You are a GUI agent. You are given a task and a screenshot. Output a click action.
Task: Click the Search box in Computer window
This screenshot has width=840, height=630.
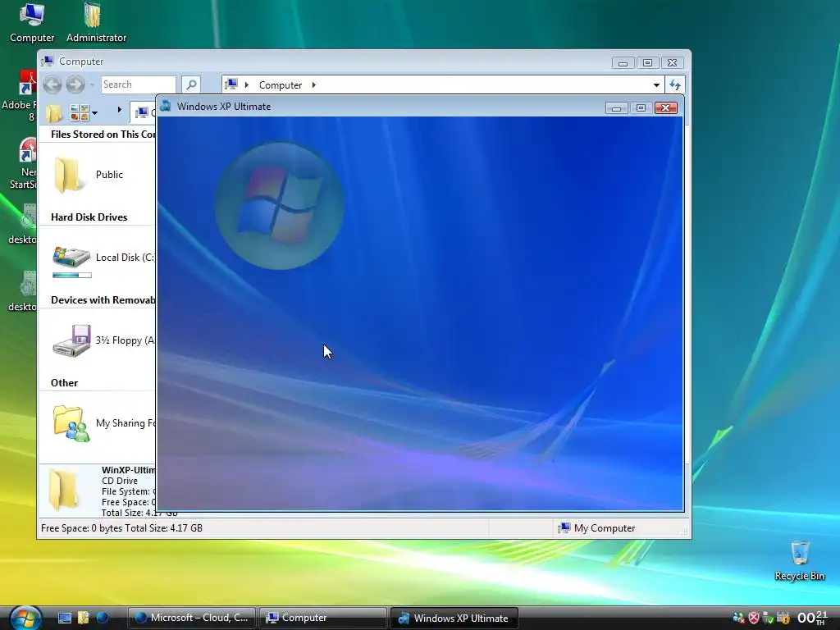(138, 84)
